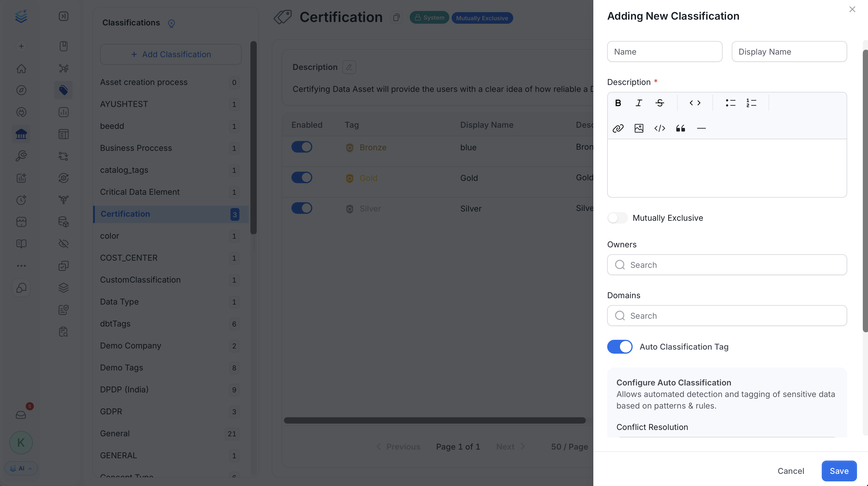Open the Bronze tag link
Image resolution: width=868 pixels, height=486 pixels.
point(373,148)
